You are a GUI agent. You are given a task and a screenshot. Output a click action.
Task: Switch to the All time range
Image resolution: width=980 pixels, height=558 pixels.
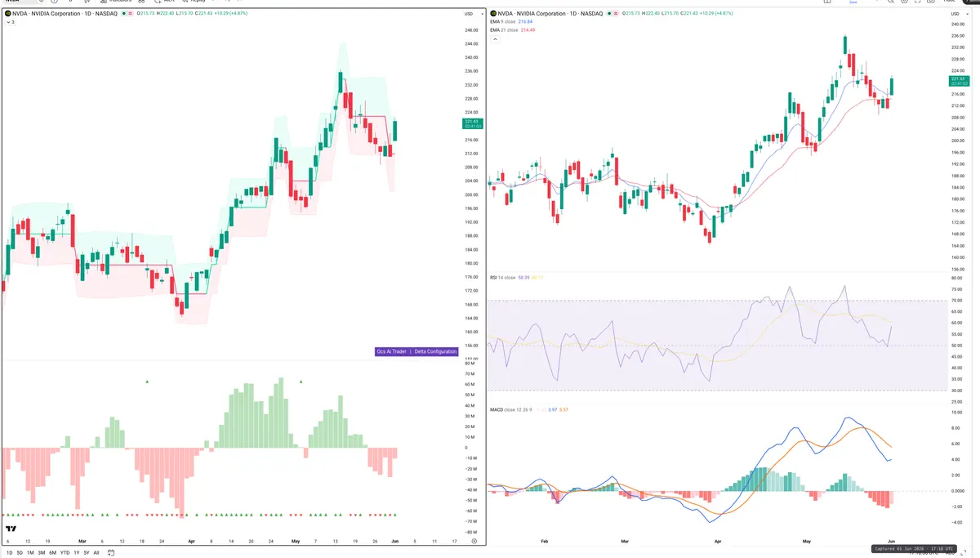pyautogui.click(x=96, y=553)
